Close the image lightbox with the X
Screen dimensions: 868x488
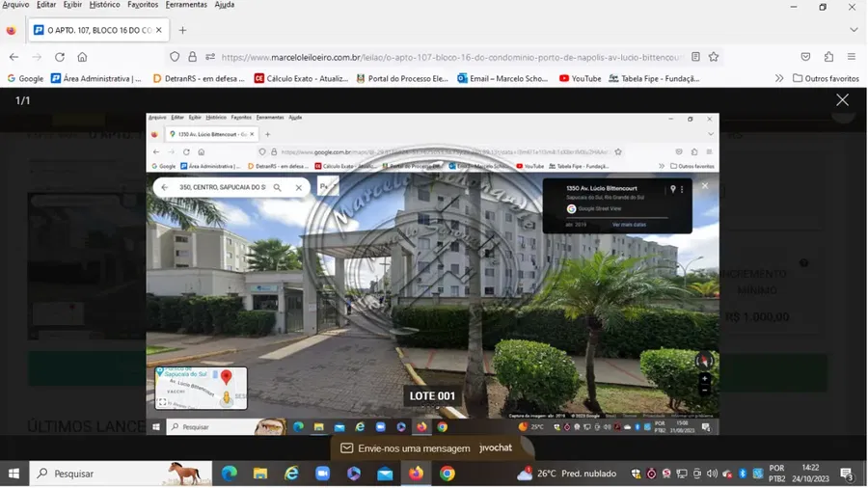[x=842, y=100]
